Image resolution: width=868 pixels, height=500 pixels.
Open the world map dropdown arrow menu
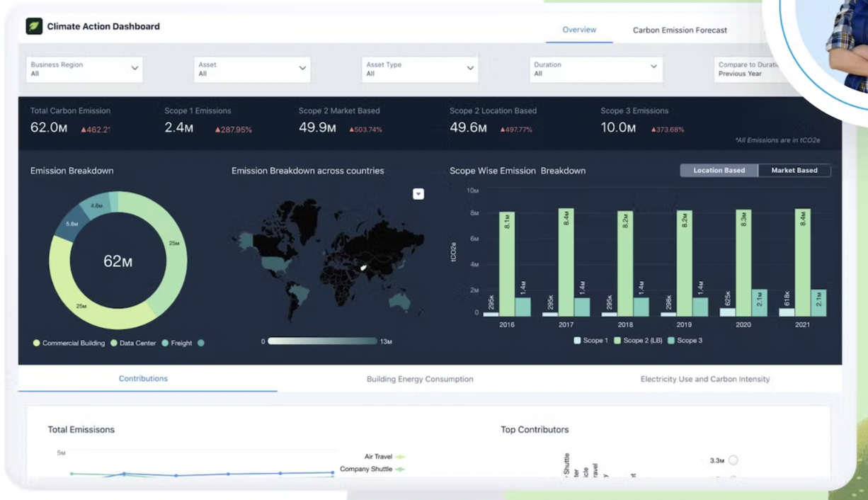click(418, 194)
